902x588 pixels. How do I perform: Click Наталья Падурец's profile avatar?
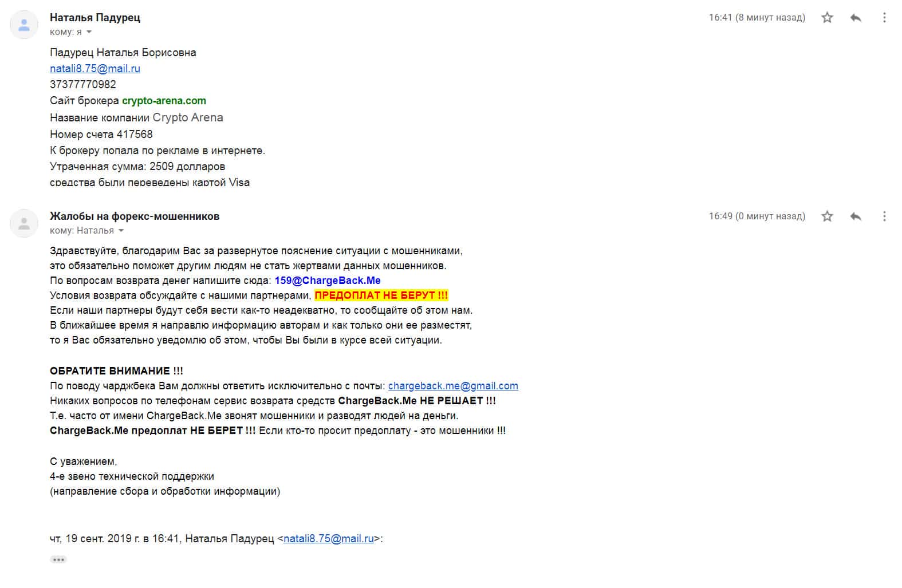click(24, 25)
